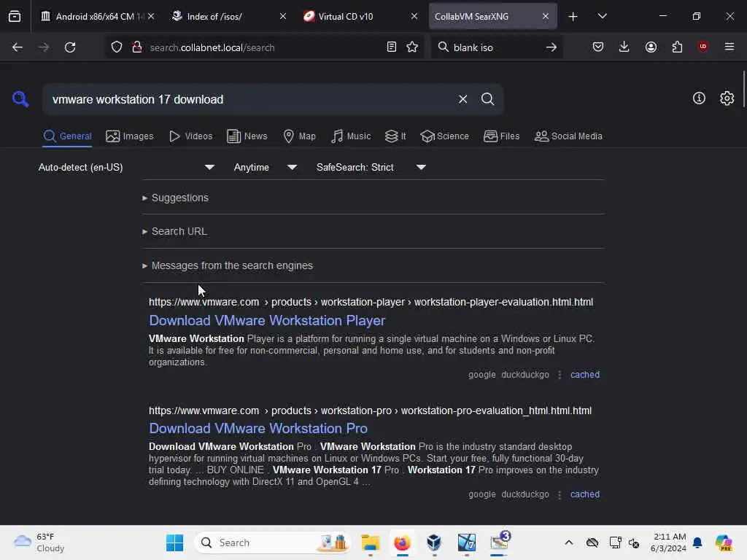Viewport: 747px width, 560px height.
Task: Expand the Search URL section
Action: [175, 231]
